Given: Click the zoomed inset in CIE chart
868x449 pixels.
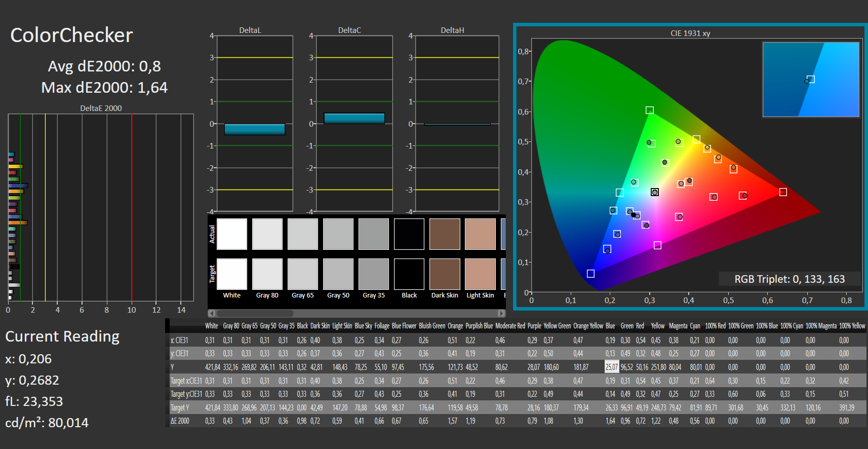Looking at the screenshot, I should click(x=811, y=80).
